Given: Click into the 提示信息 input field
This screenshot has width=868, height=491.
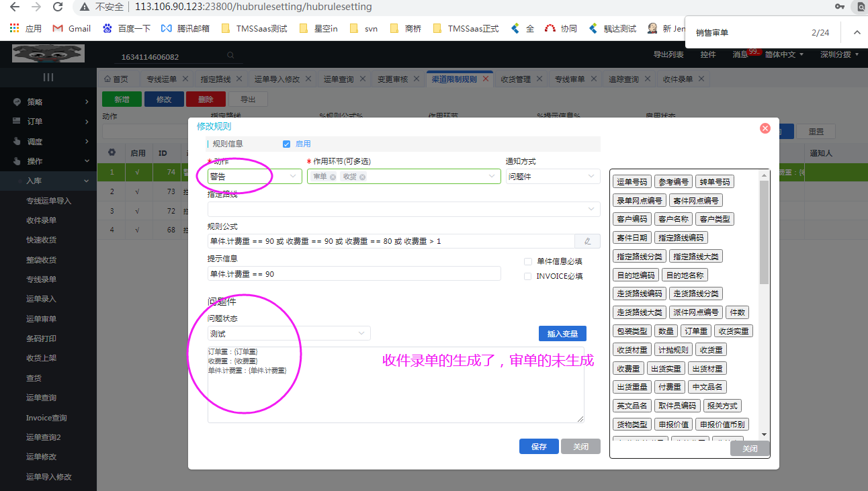Looking at the screenshot, I should point(354,273).
